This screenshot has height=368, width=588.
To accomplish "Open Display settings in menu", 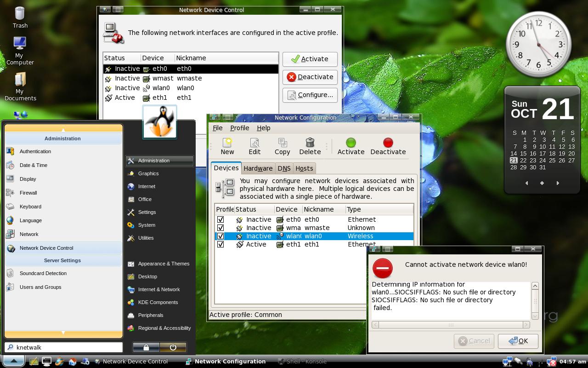I will (x=63, y=179).
